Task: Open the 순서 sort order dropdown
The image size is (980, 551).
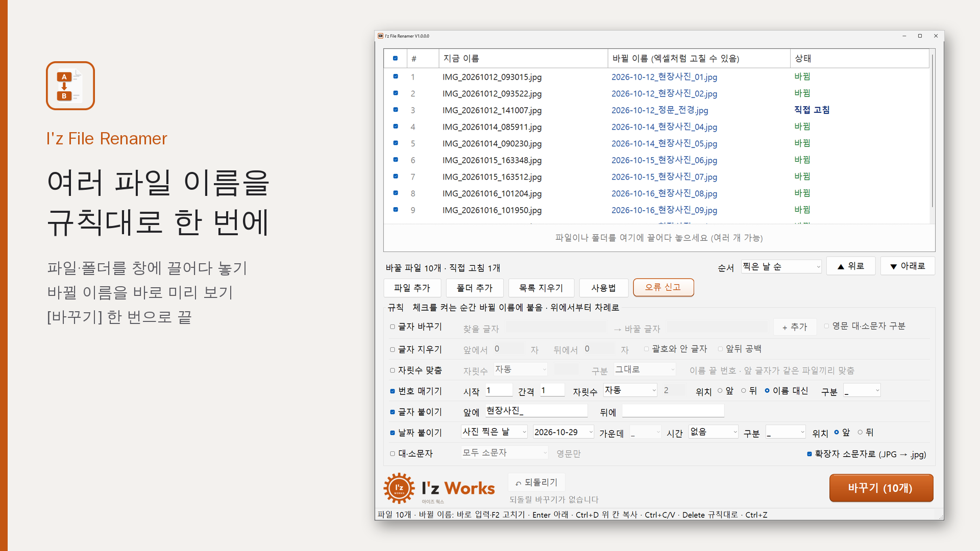Action: tap(781, 267)
